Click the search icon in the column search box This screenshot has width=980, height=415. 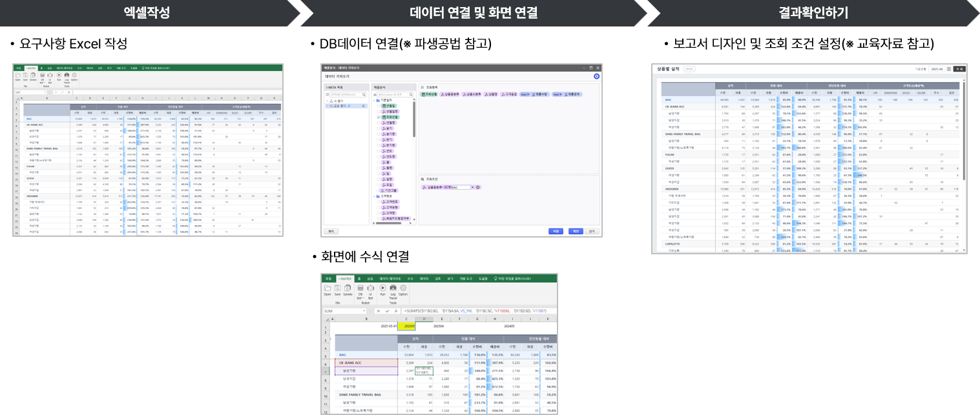[x=411, y=94]
